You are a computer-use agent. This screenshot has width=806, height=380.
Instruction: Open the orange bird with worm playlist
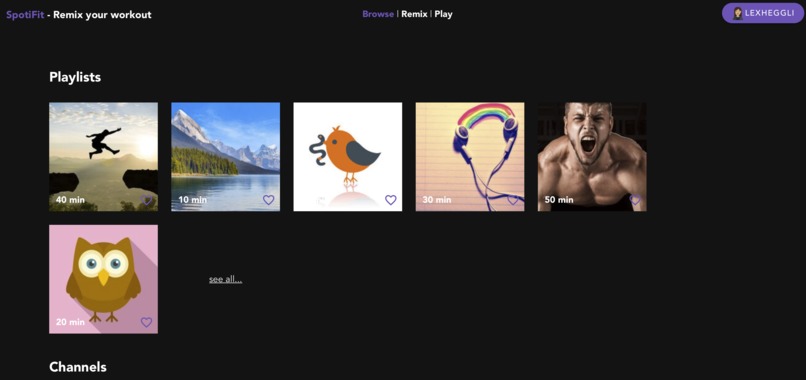tap(348, 157)
